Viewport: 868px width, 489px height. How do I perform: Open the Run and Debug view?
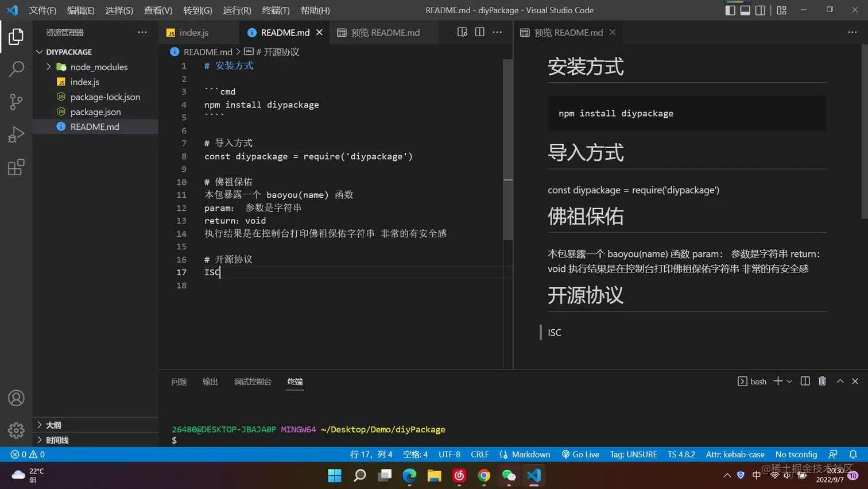click(16, 134)
